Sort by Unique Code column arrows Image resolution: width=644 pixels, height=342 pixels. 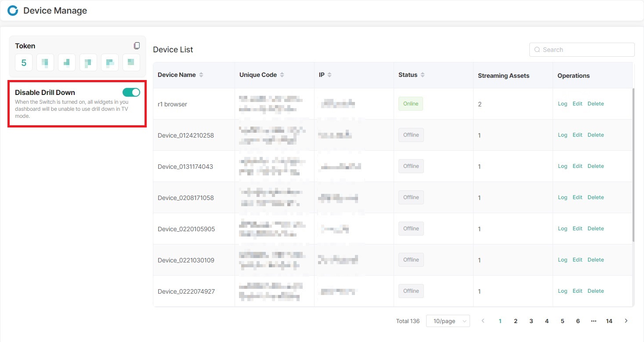282,75
